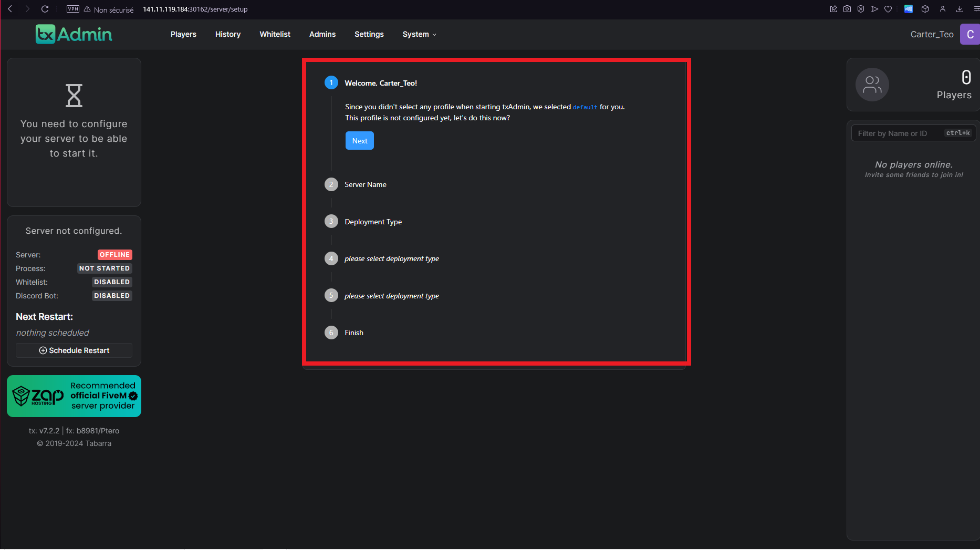Screen dimensions: 980x550
Task: Click the txAdmin logo
Action: [74, 34]
